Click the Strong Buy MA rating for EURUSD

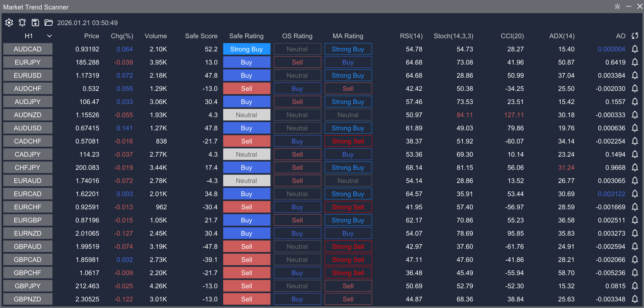[x=348, y=75]
